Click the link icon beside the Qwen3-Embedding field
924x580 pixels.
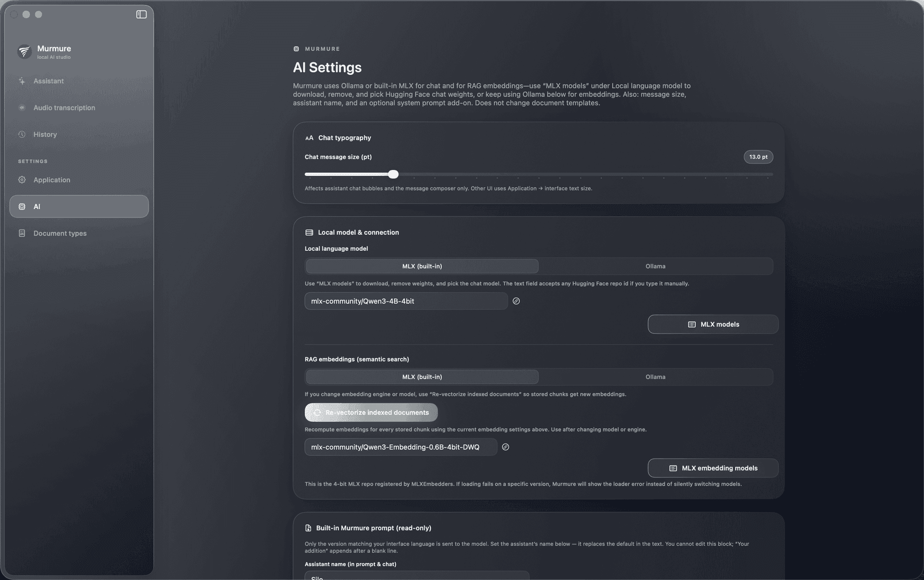point(505,447)
